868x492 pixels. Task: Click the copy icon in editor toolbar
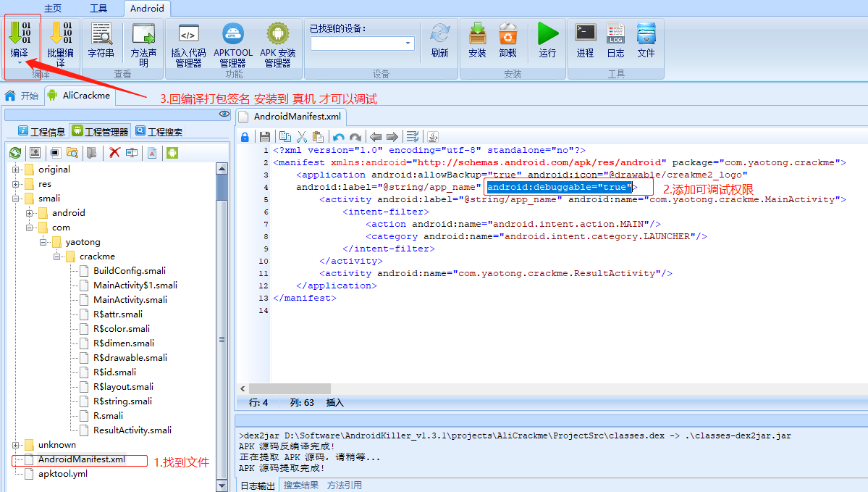point(285,136)
